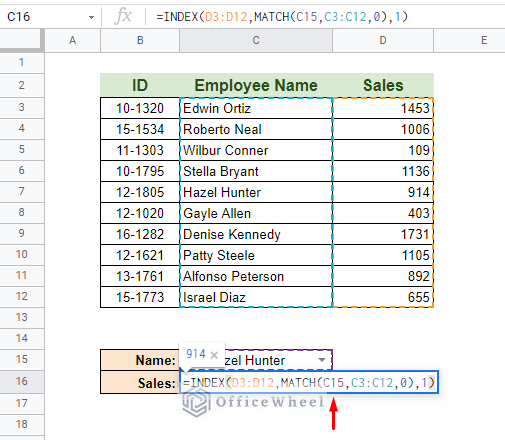
Task: Select the Hazel Hunter cell in row 7
Action: [256, 192]
